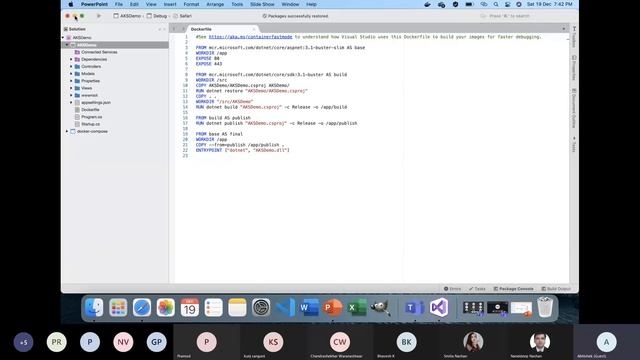The height and width of the screenshot is (360, 640).
Task: Open the AKSDemo startup project selector
Action: [x=127, y=16]
